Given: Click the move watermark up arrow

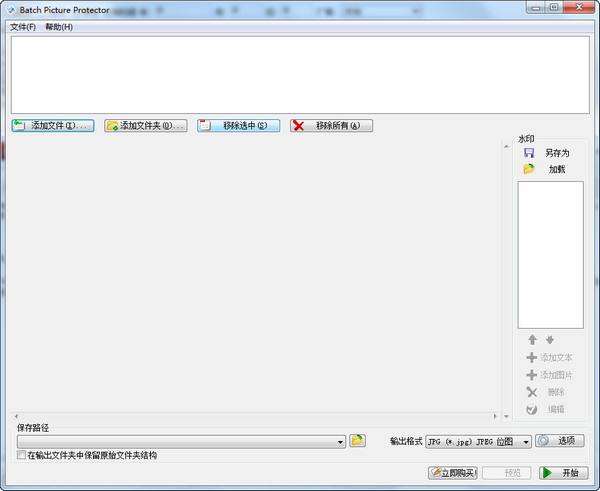Looking at the screenshot, I should tap(532, 339).
